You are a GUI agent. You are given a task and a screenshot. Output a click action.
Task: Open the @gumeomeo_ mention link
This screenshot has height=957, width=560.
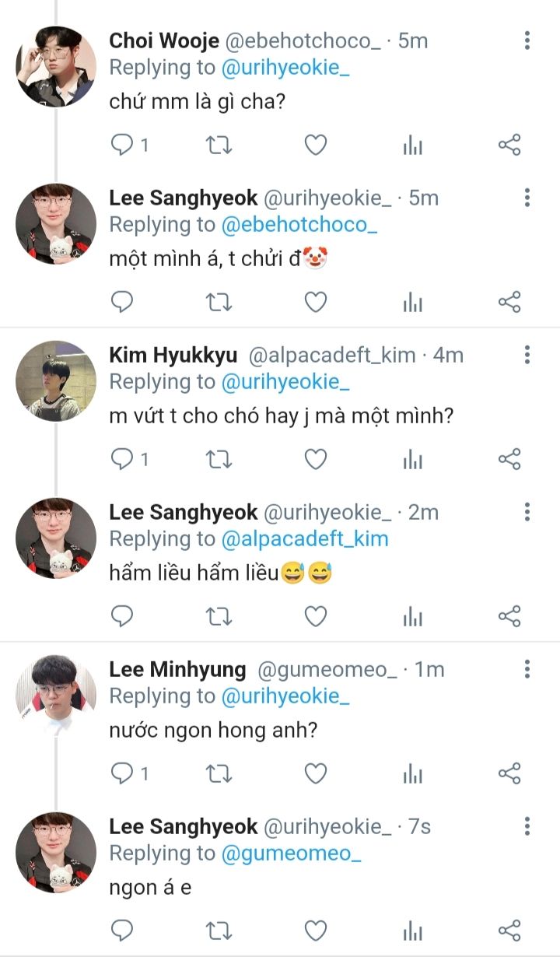(x=292, y=854)
